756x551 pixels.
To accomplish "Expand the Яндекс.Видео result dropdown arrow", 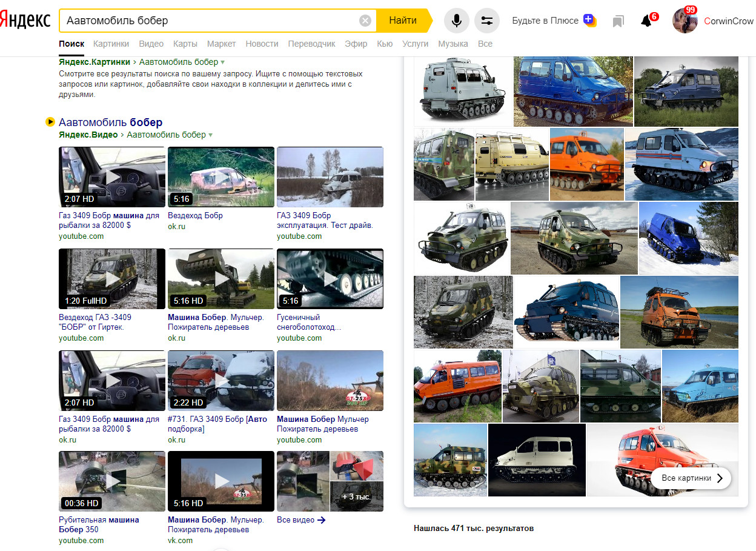I will click(x=210, y=135).
